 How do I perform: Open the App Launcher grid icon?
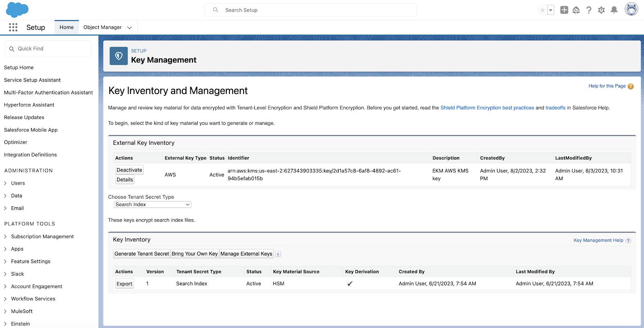(13, 27)
